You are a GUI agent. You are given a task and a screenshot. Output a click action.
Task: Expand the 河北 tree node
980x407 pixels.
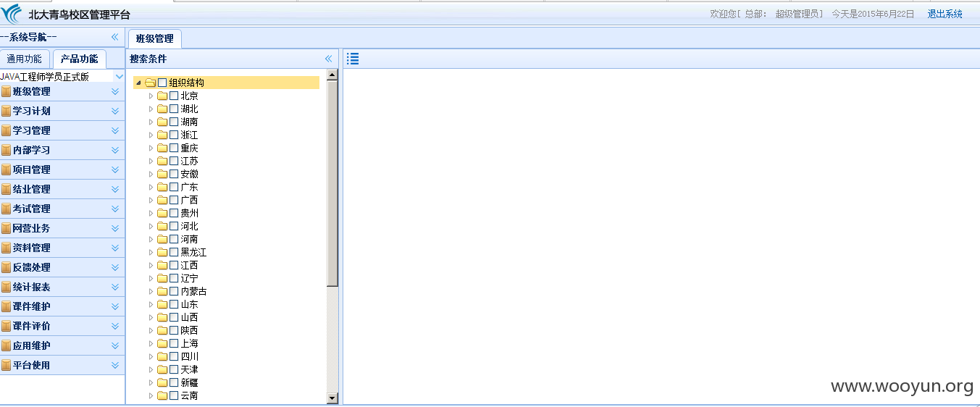(151, 226)
